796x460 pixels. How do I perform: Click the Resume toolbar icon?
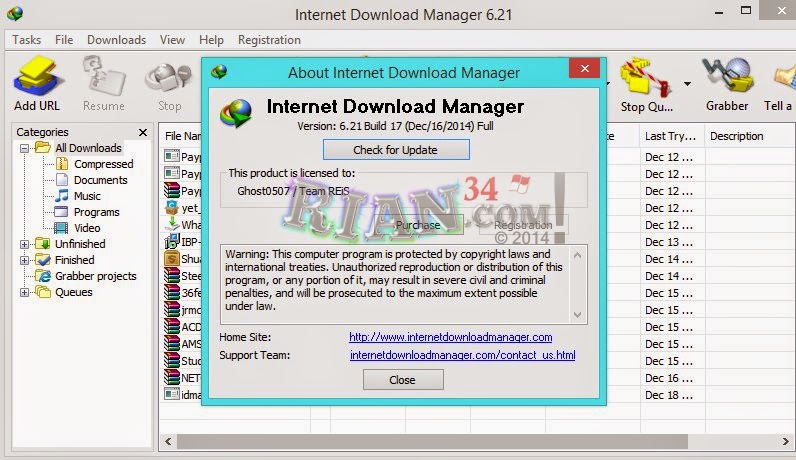tap(104, 76)
